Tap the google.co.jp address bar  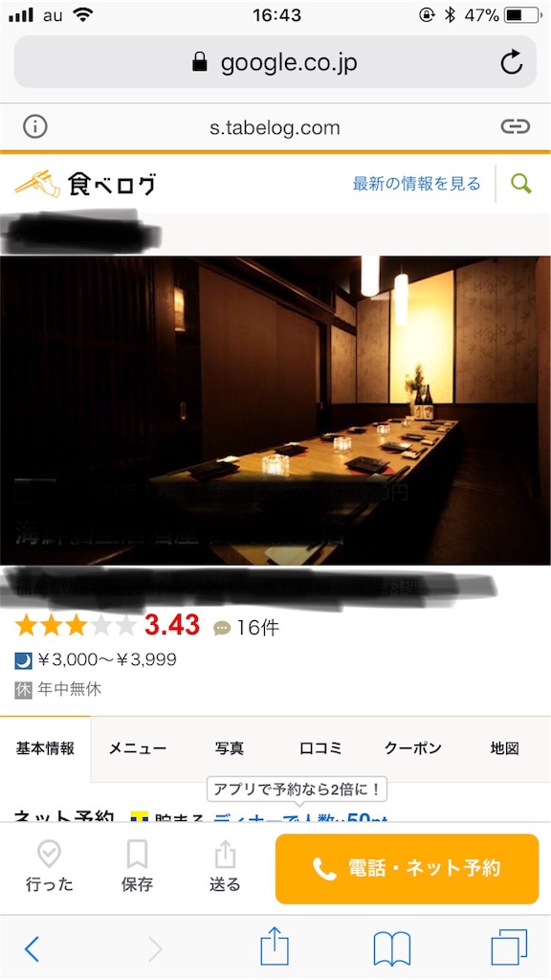point(275,62)
